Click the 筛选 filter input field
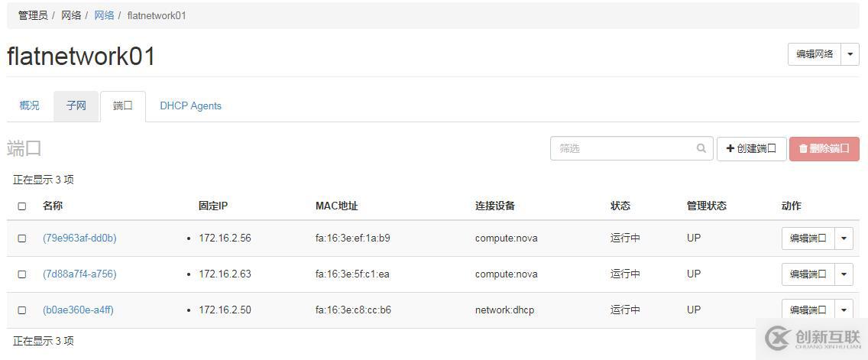Image resolution: width=868 pixels, height=360 pixels. coord(623,149)
